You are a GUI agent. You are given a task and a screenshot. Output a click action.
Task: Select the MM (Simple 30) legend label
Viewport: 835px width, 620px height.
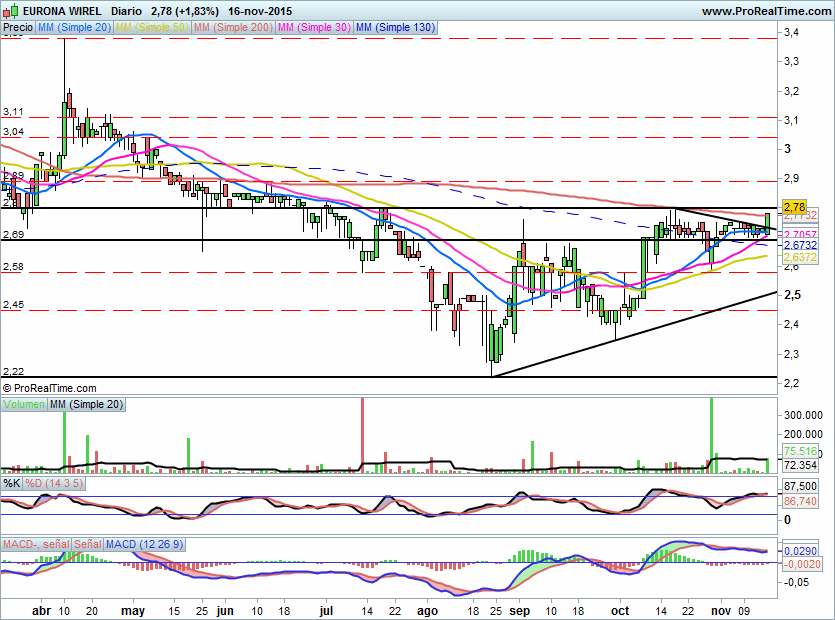314,27
